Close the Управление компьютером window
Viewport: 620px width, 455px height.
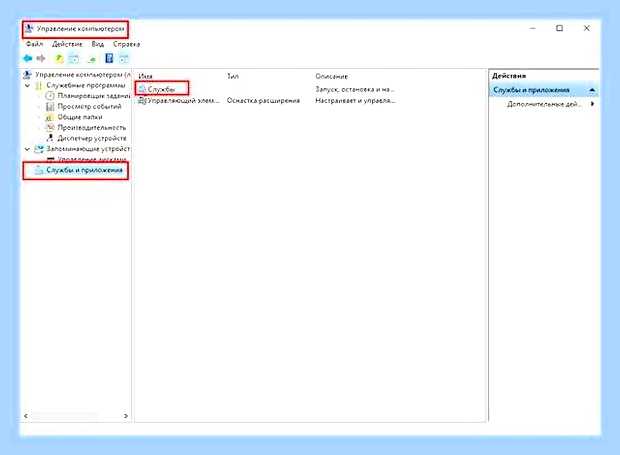587,28
